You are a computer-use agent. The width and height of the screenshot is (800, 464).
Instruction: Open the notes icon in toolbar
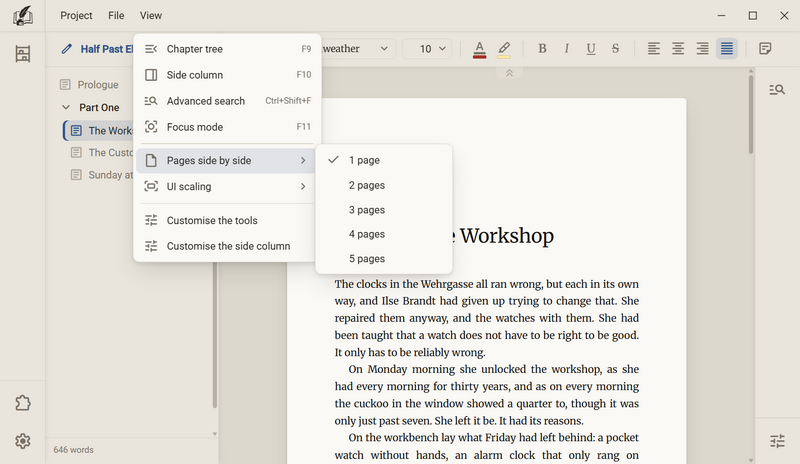765,48
